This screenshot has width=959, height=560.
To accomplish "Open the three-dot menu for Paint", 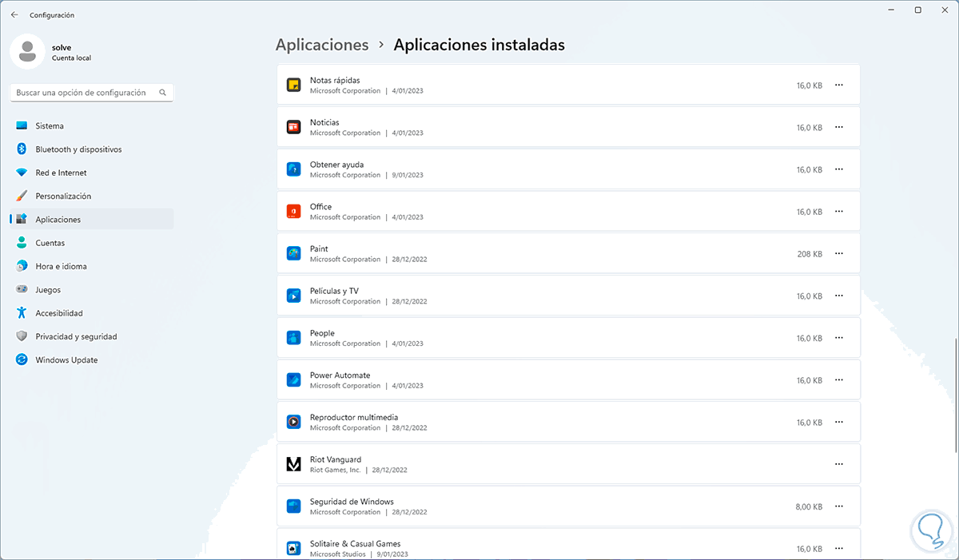I will [839, 254].
